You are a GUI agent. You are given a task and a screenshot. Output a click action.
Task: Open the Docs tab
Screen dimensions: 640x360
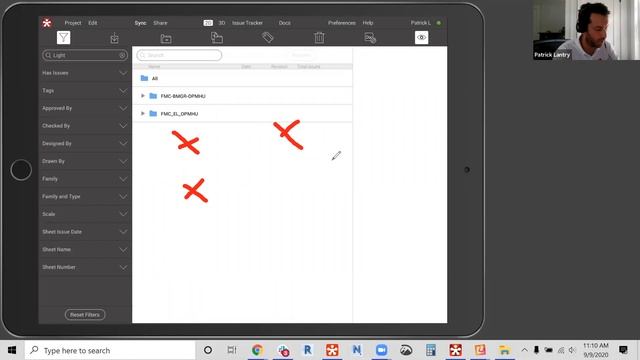(x=284, y=23)
